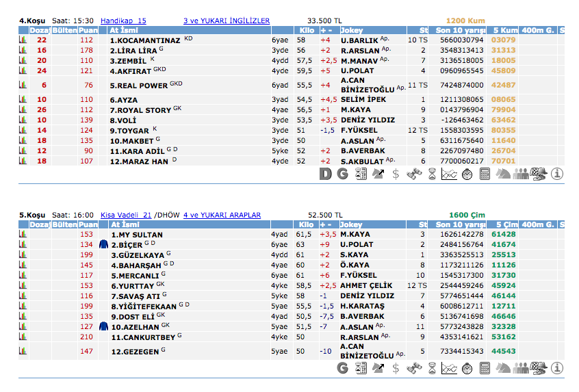The height and width of the screenshot is (392, 579).
Task: Open the Kisa Vadeli 21 link
Action: point(126,215)
